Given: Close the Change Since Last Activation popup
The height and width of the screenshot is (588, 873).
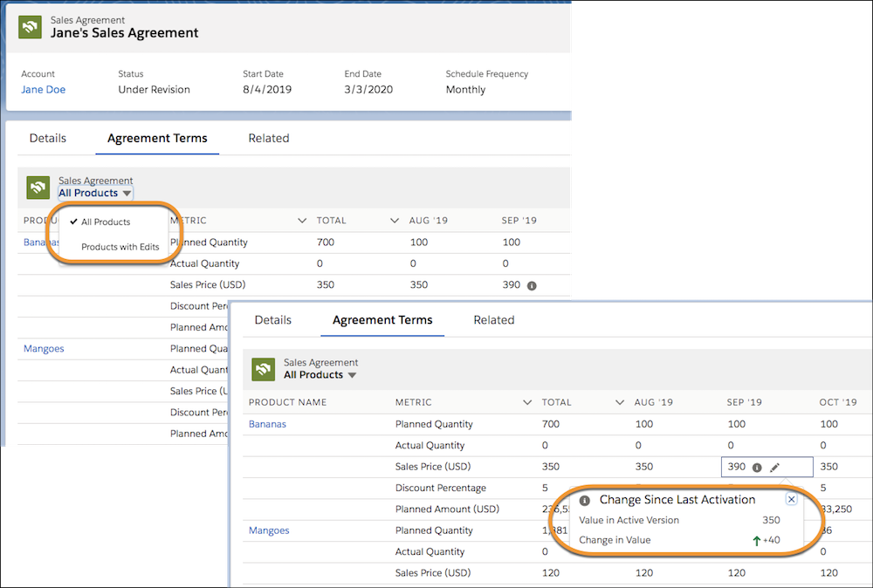Looking at the screenshot, I should [791, 500].
